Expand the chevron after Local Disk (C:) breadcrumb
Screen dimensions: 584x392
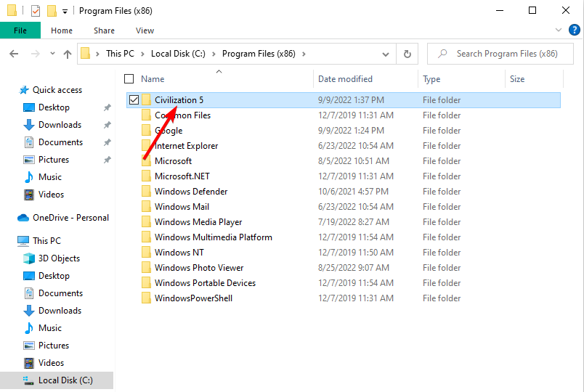pos(214,54)
